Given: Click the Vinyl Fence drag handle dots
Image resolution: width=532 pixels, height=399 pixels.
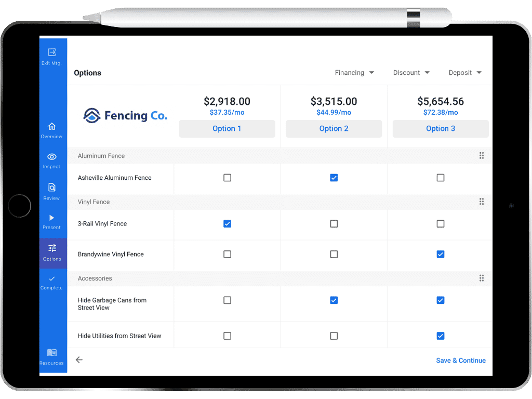Looking at the screenshot, I should 482,202.
